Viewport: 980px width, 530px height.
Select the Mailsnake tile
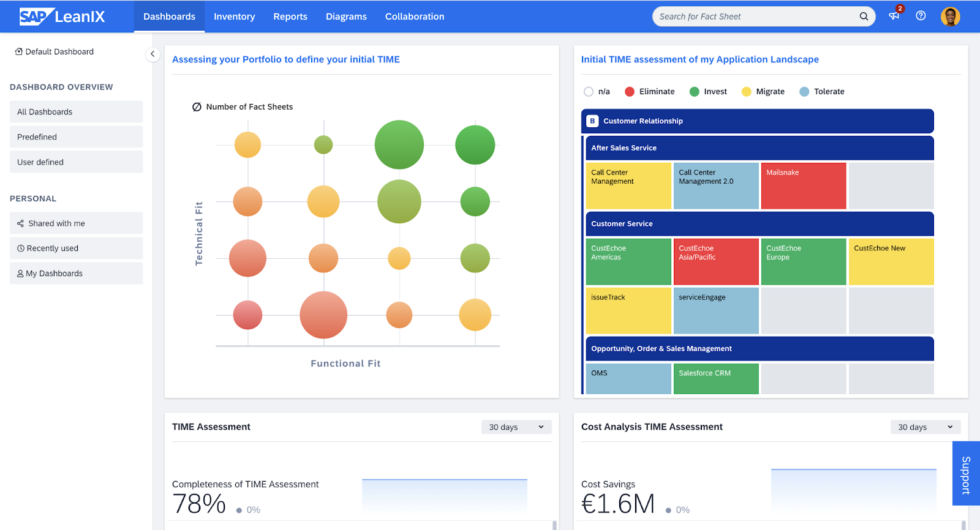[804, 186]
